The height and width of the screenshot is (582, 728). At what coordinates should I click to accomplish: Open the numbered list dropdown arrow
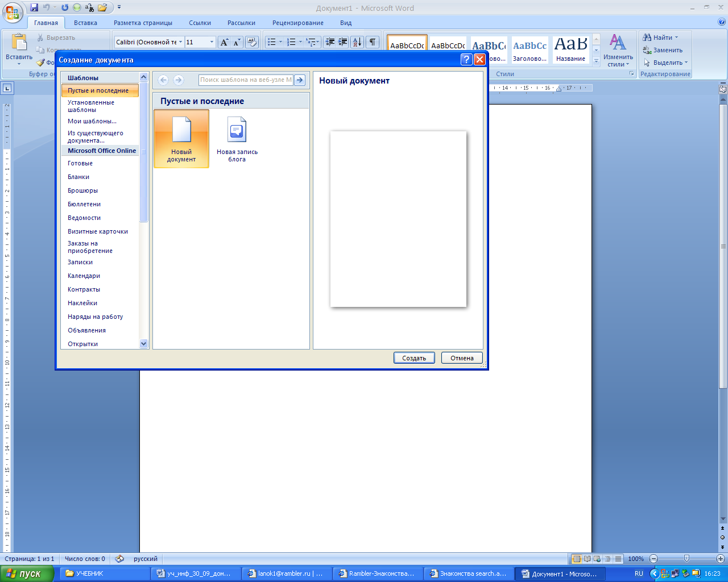[x=300, y=42]
